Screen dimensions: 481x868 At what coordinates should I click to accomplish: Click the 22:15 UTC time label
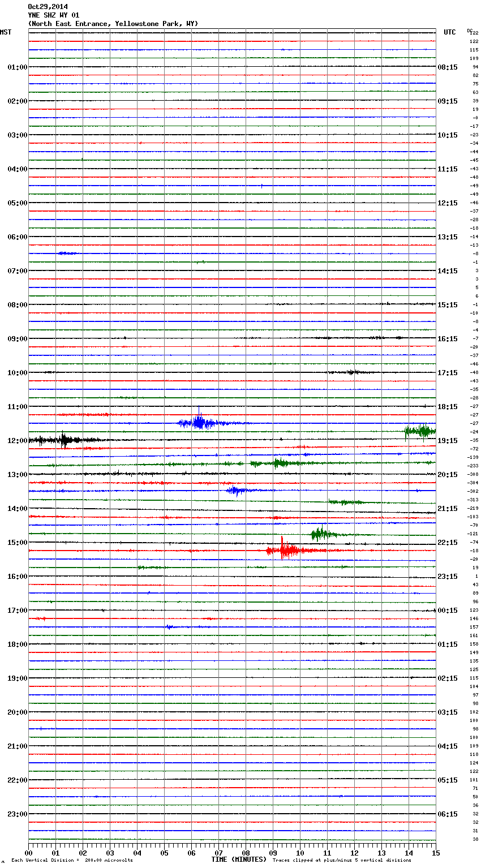(448, 543)
